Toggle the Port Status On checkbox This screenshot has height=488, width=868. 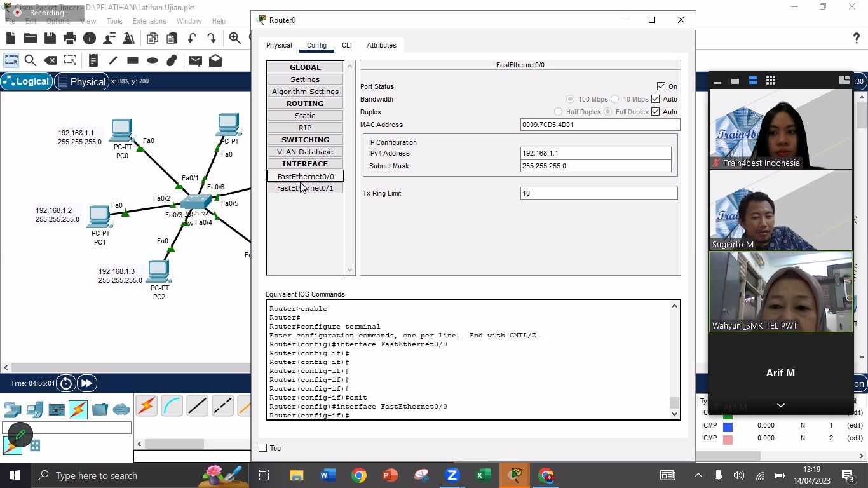[661, 86]
